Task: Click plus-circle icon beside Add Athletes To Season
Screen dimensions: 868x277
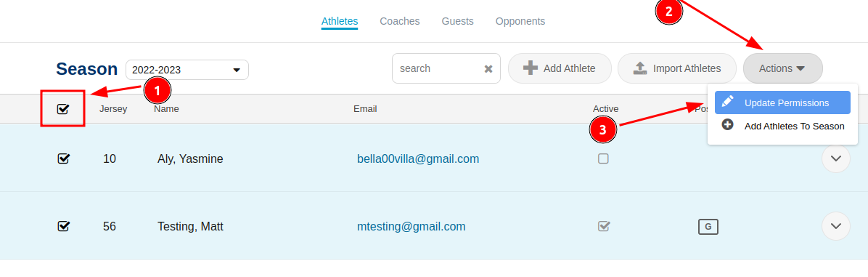Action: coord(728,125)
